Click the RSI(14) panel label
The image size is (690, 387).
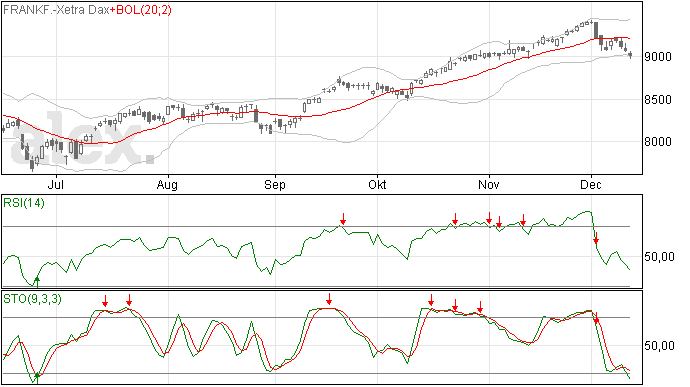pos(24,203)
